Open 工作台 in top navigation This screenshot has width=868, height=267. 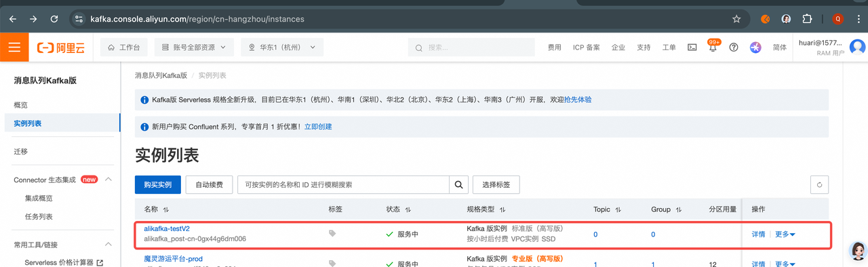pyautogui.click(x=124, y=47)
